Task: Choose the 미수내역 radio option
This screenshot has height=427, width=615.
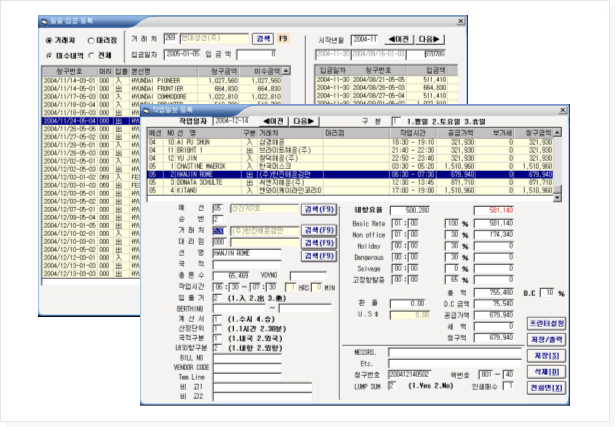Action: coord(50,55)
